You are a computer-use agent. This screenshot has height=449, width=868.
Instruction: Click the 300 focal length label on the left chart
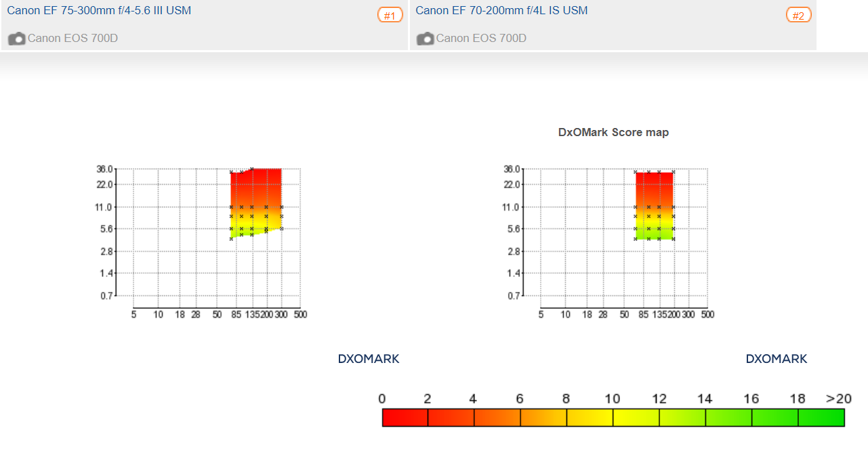(282, 314)
